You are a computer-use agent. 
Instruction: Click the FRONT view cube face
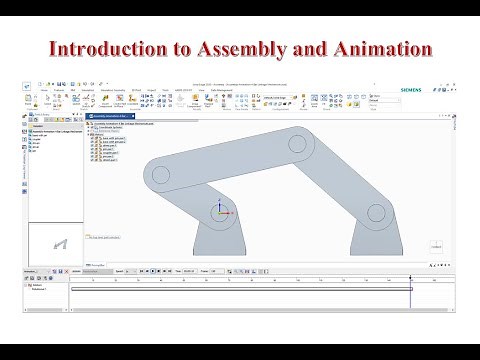tap(436, 247)
